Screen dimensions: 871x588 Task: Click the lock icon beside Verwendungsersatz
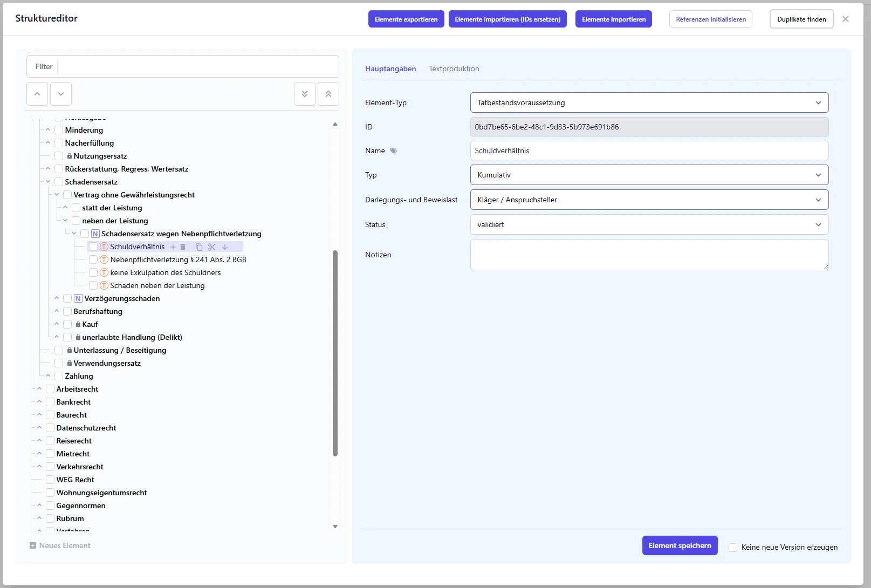70,363
